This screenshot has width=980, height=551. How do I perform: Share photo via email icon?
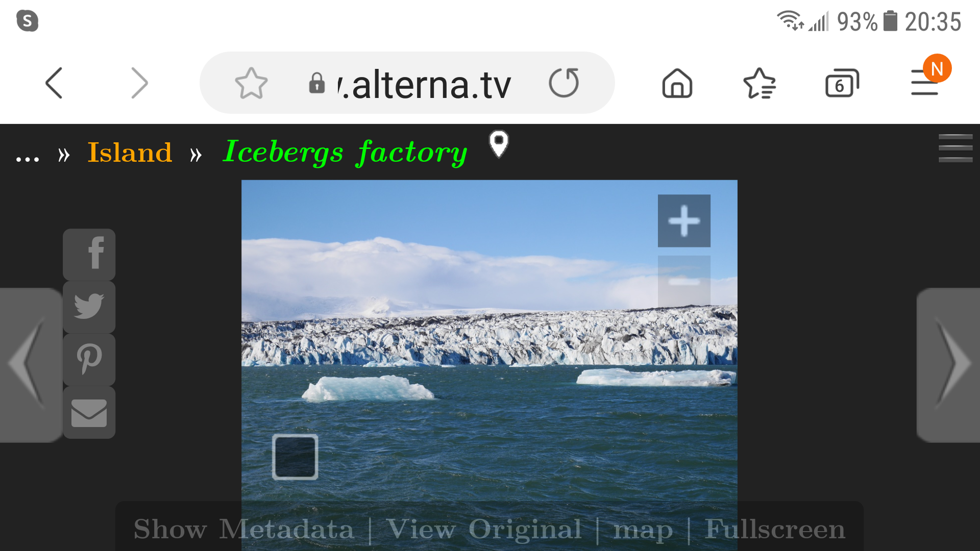pos(90,412)
